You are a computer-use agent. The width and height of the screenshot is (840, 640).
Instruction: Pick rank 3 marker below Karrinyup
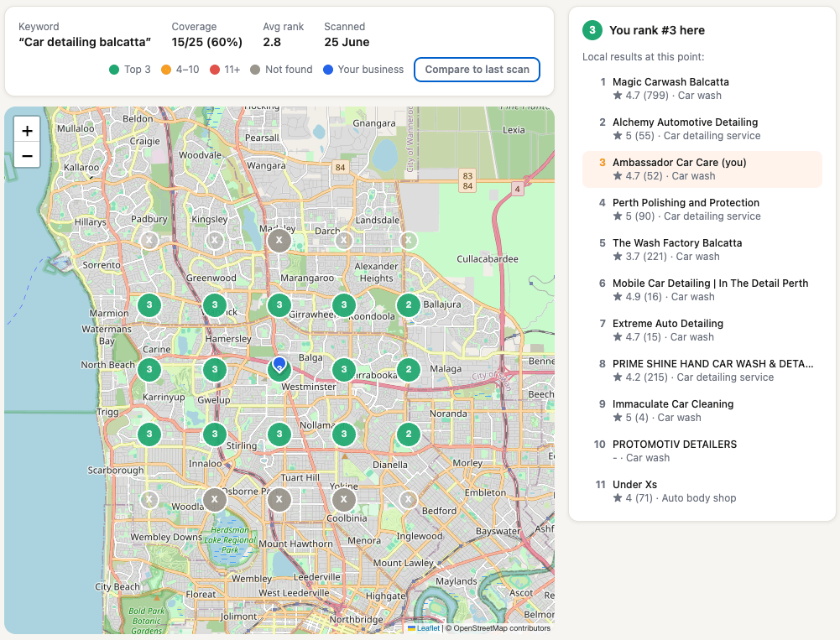[149, 434]
